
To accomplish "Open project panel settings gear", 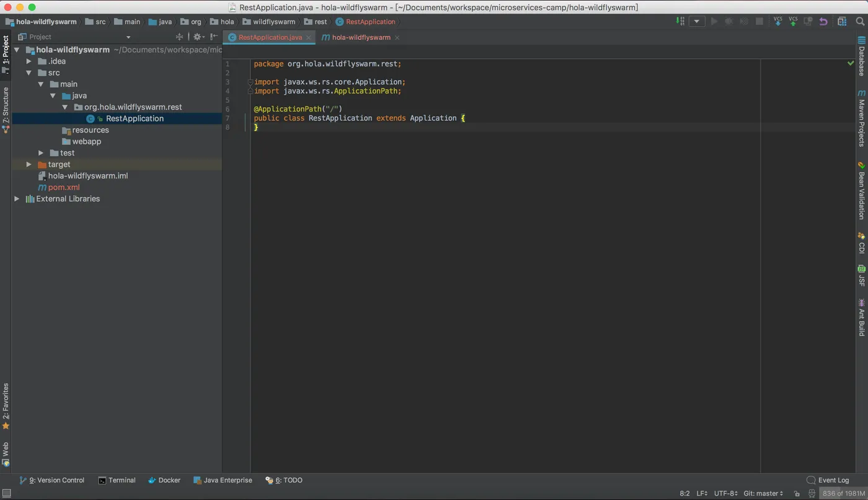I will point(197,37).
